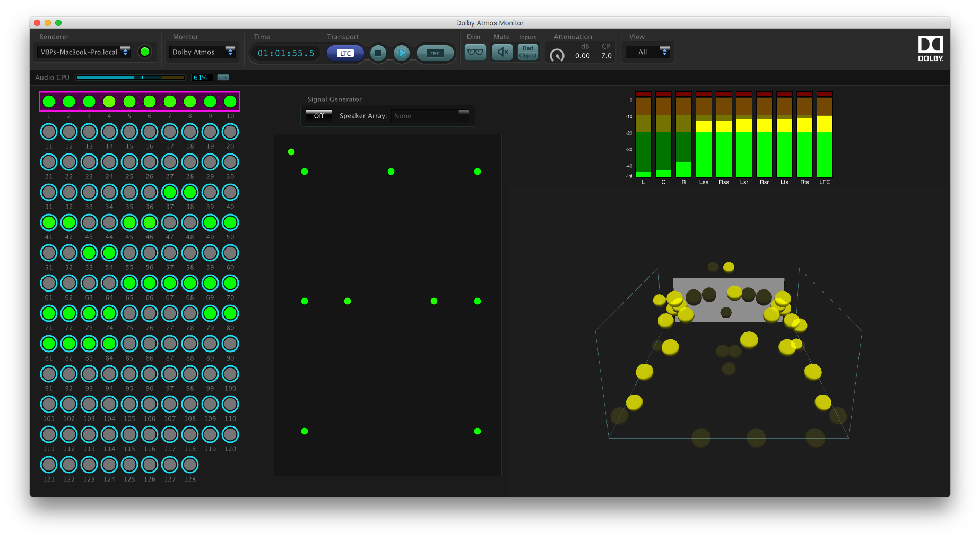Select input channel 60 indicator
980x539 pixels.
point(230,252)
